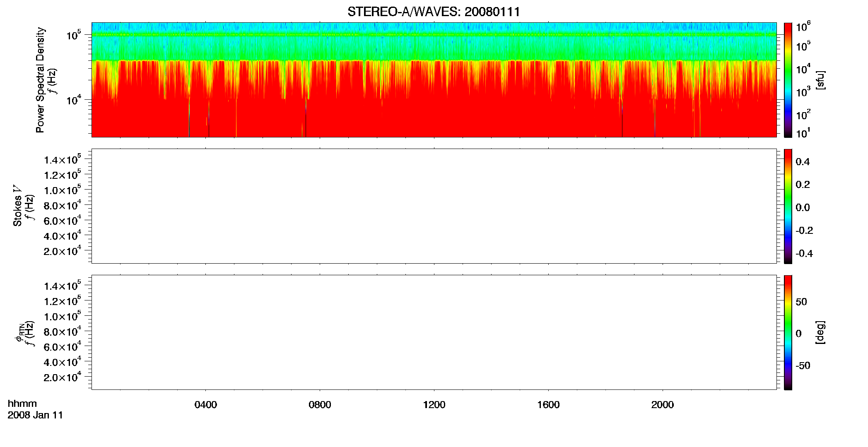Click the 2008 Jan 11 date label
Image resolution: width=868 pixels, height=447 pixels.
pos(35,415)
